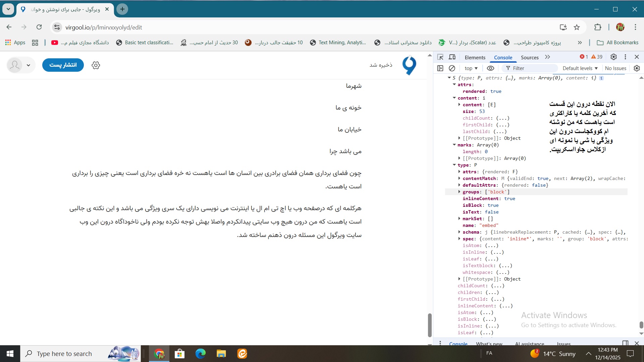This screenshot has height=362, width=644.
Task: Click the DevTools inspect element picker icon
Action: click(440, 57)
